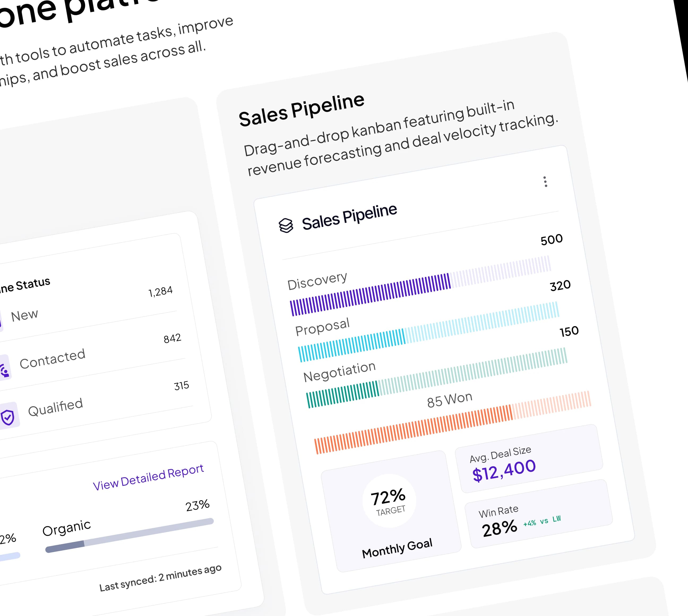Select the Avg. Deal Size card
This screenshot has width=688, height=616.
[529, 459]
